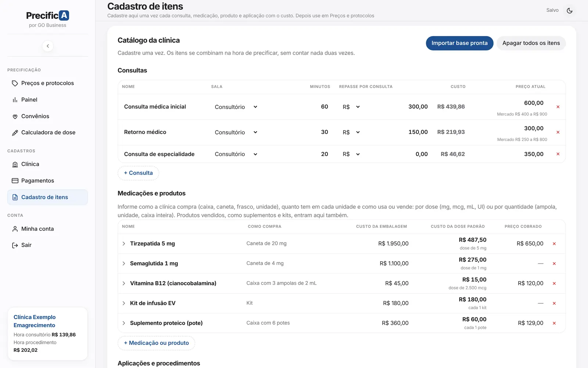Viewport: 588px width, 368px height.
Task: Delete Consulta médica inicial row
Action: click(x=558, y=107)
